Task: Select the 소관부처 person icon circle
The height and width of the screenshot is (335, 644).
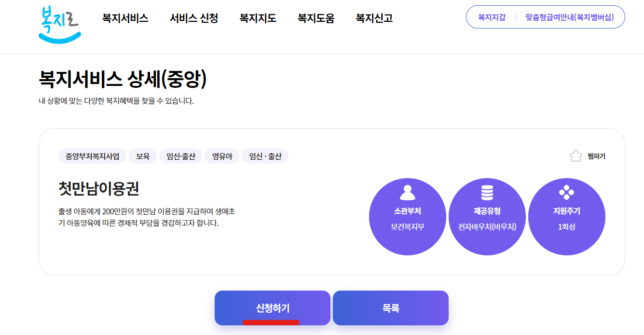Action: [x=408, y=216]
